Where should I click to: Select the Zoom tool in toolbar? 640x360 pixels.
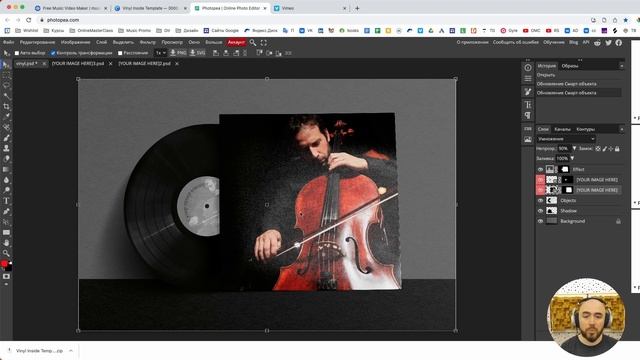pyautogui.click(x=6, y=253)
